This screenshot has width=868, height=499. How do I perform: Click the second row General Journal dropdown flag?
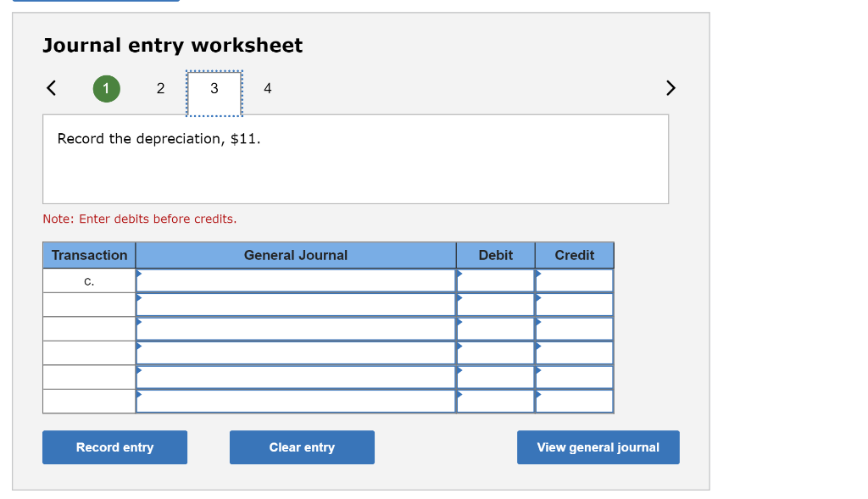140,299
